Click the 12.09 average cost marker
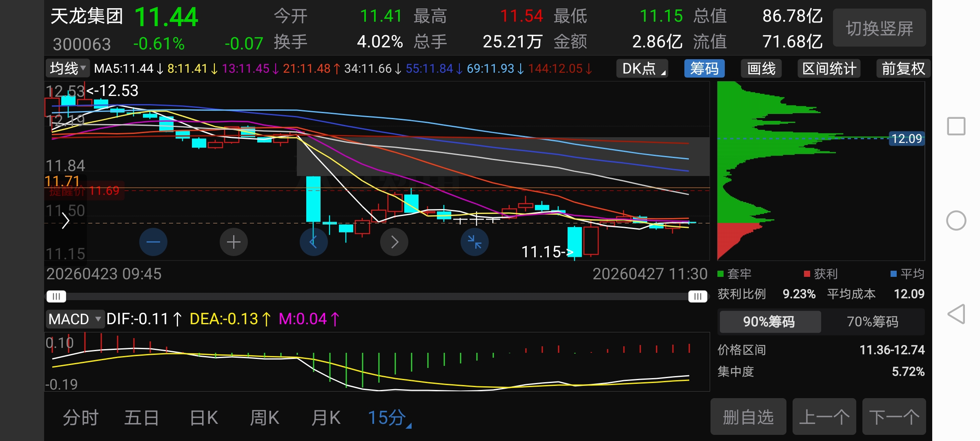This screenshot has height=441, width=980. [906, 139]
